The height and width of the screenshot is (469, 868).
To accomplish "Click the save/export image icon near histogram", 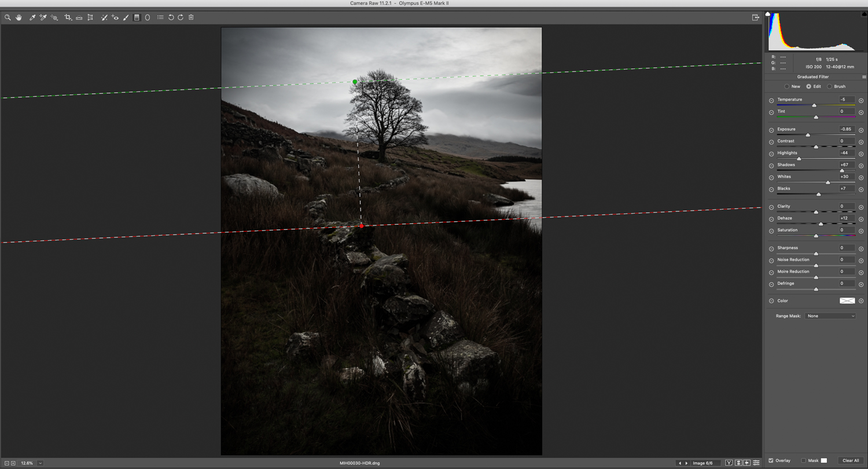I will [756, 17].
